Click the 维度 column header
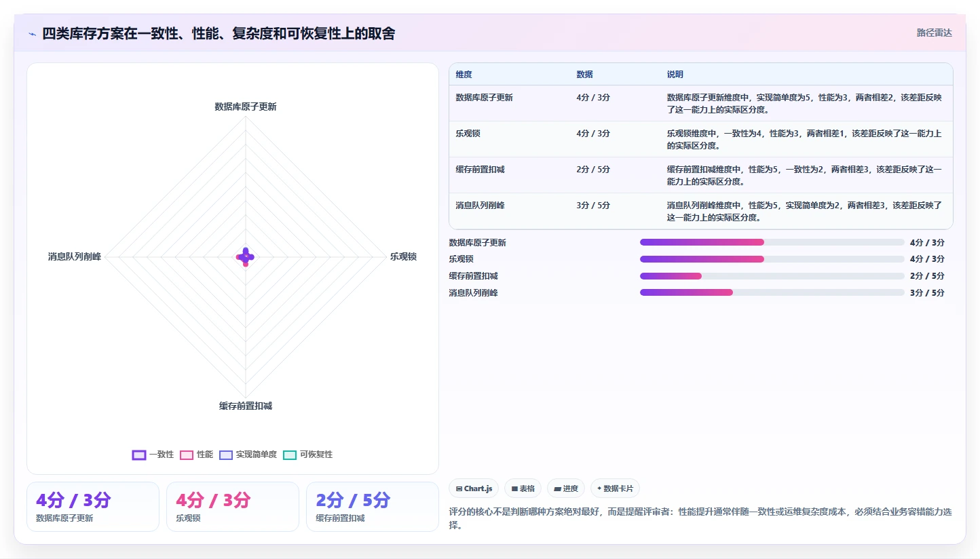Image resolution: width=980 pixels, height=559 pixels. (x=464, y=74)
